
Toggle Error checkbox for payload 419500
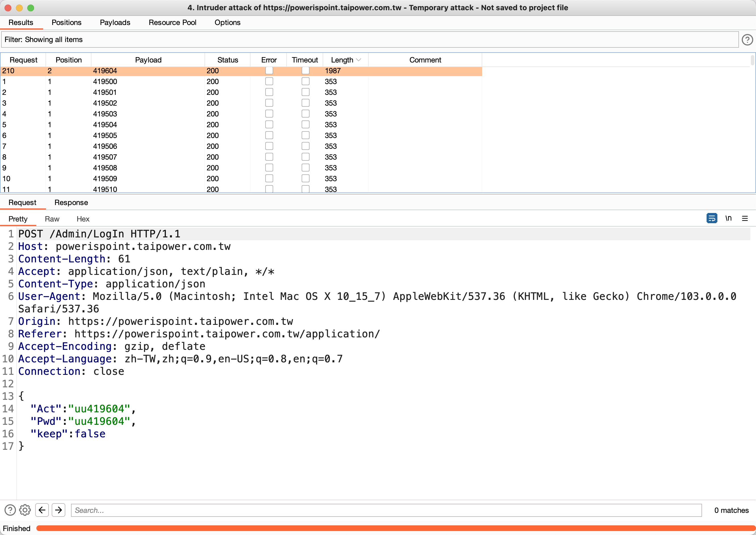pos(269,81)
